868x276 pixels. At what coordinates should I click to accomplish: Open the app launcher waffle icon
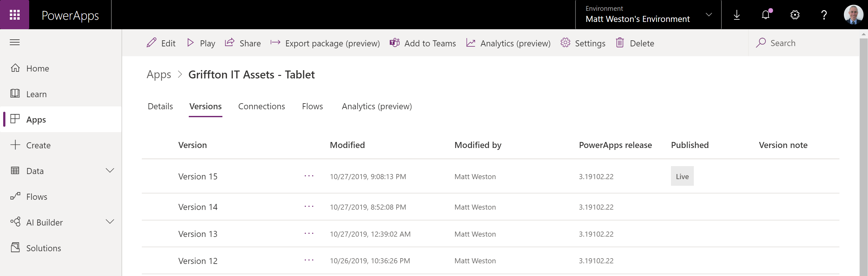[15, 15]
